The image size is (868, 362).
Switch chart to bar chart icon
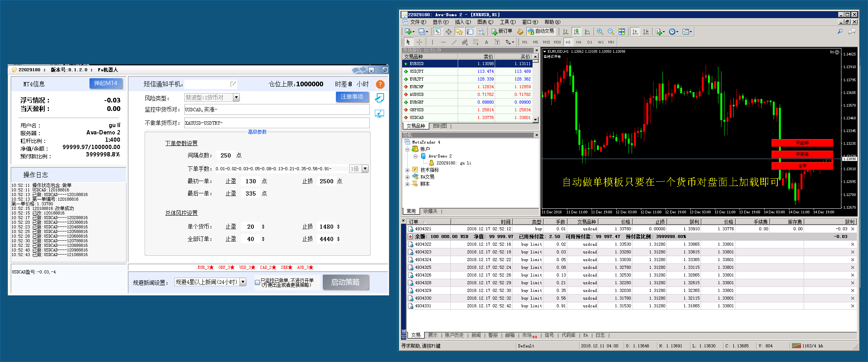(566, 32)
